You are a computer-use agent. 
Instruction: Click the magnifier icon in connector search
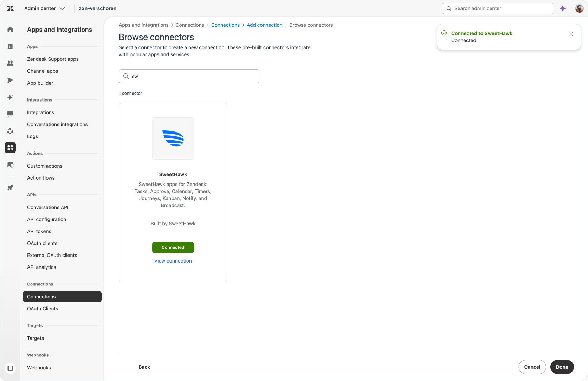[126, 76]
